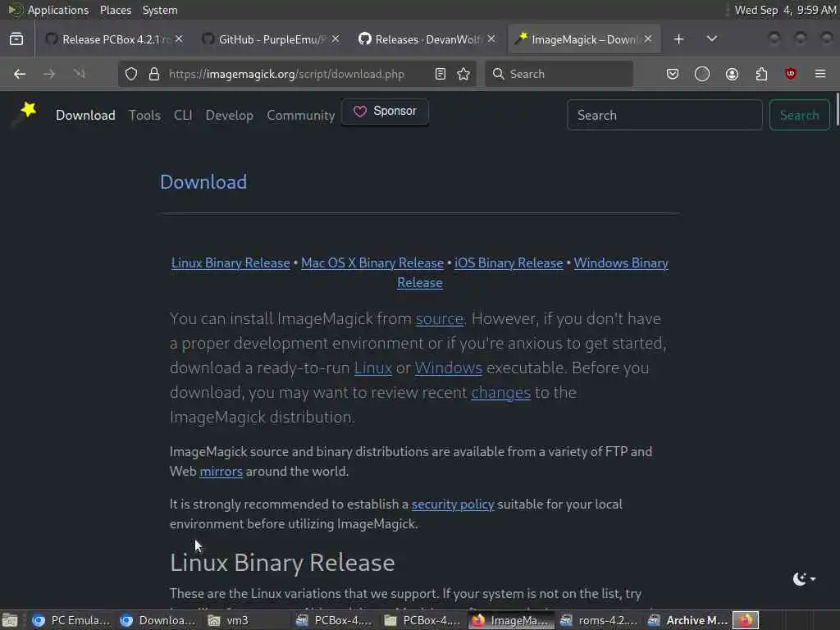Show site info via padlock icon
Screen dimensions: 840x630
click(153, 74)
